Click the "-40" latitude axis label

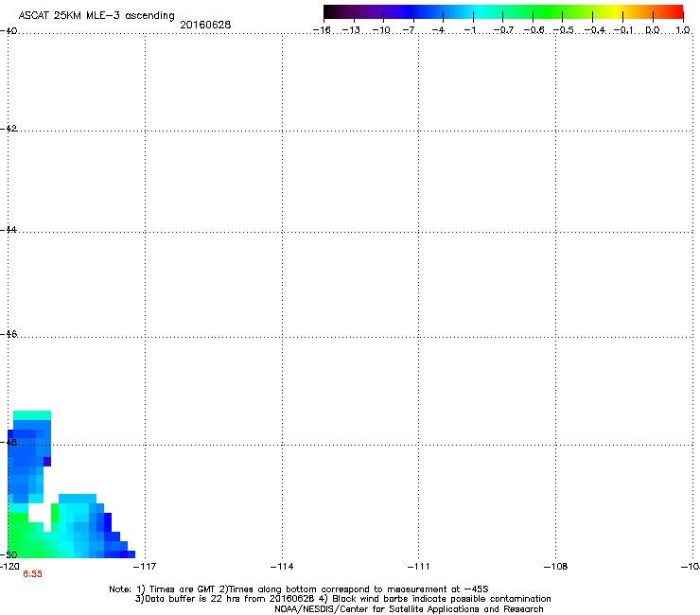9,31
